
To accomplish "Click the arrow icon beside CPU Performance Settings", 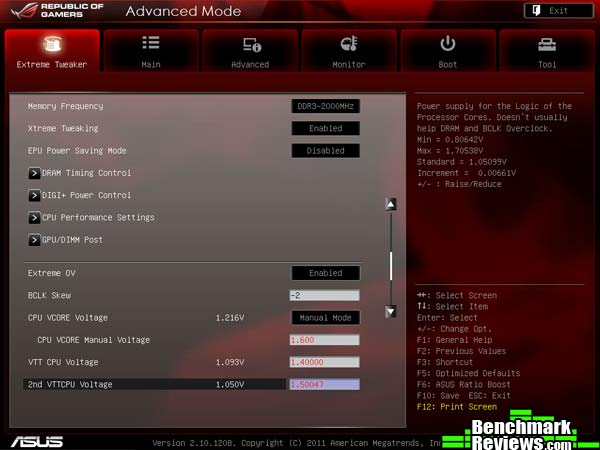I will click(34, 218).
